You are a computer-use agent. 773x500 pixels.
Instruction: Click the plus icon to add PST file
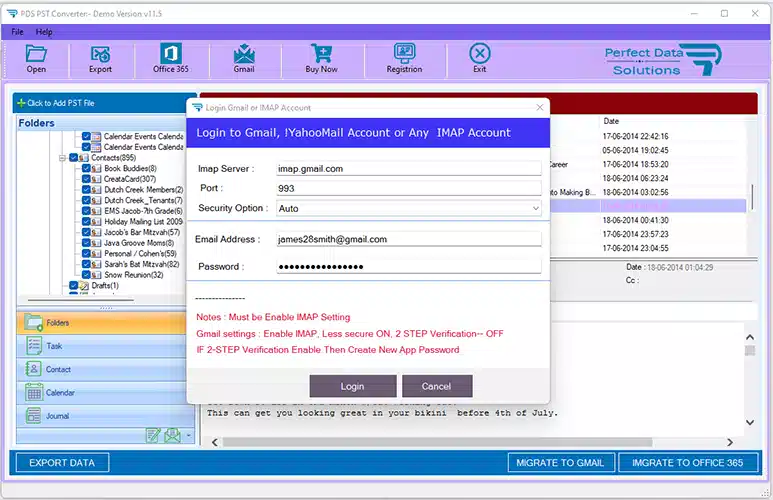(x=21, y=103)
